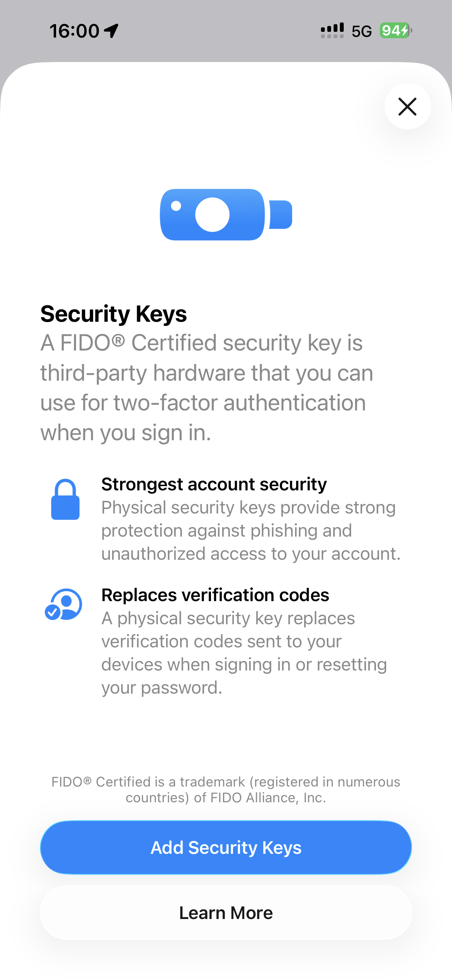452x980 pixels.
Task: Click the USB connector of key illustration
Action: [x=281, y=215]
